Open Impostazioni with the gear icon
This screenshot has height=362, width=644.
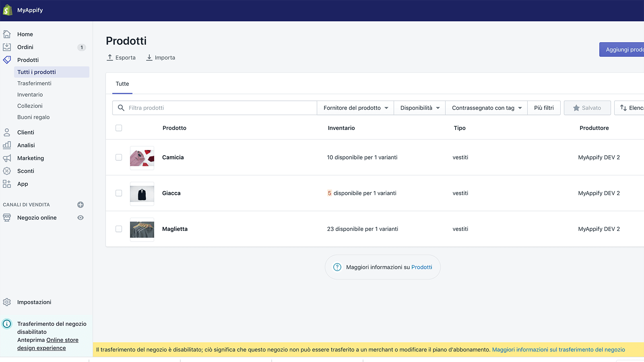[x=7, y=302]
